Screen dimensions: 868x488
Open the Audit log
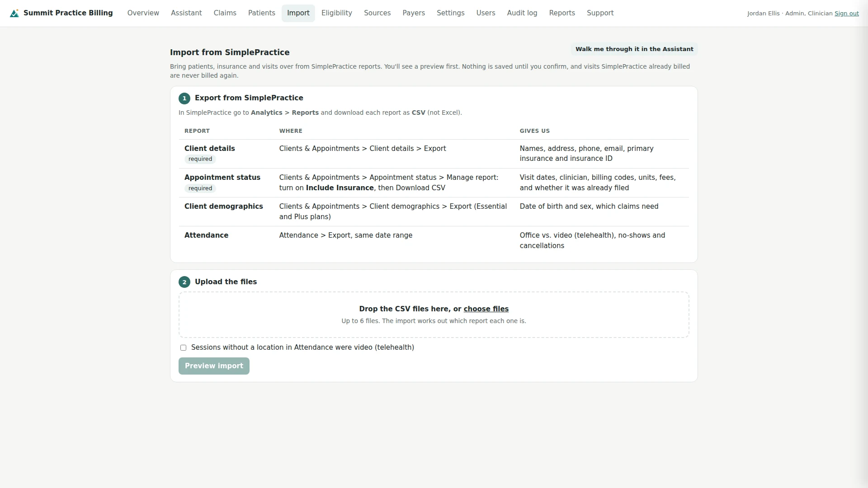click(522, 13)
